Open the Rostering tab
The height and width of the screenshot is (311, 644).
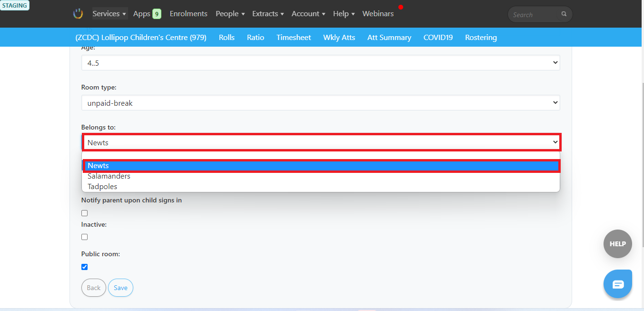[x=481, y=37]
